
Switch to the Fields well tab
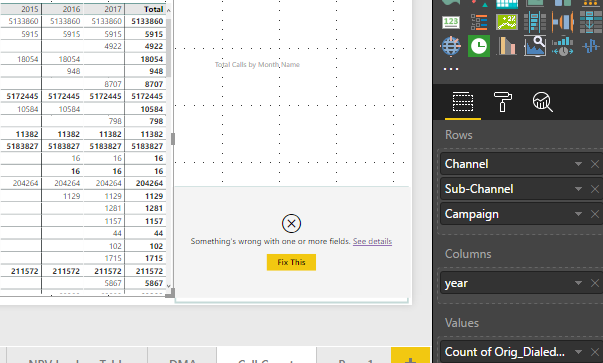click(x=463, y=102)
